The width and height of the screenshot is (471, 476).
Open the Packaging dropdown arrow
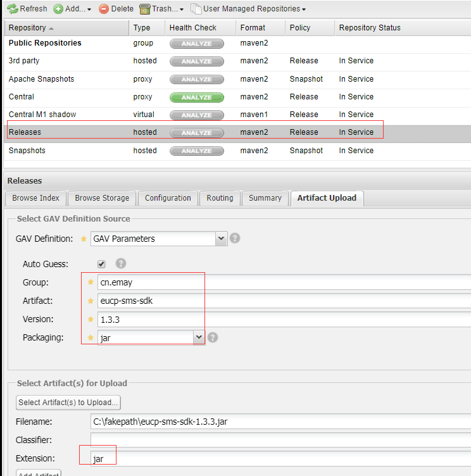pos(199,337)
